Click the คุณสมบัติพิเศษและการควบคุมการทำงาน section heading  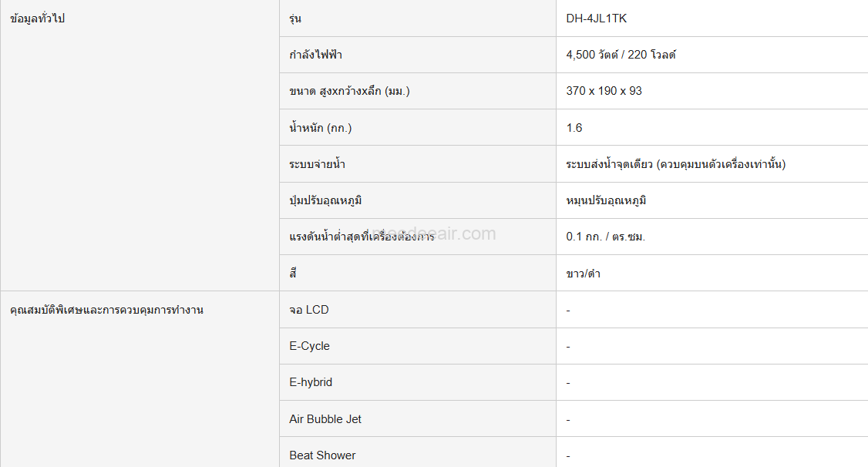[106, 310]
